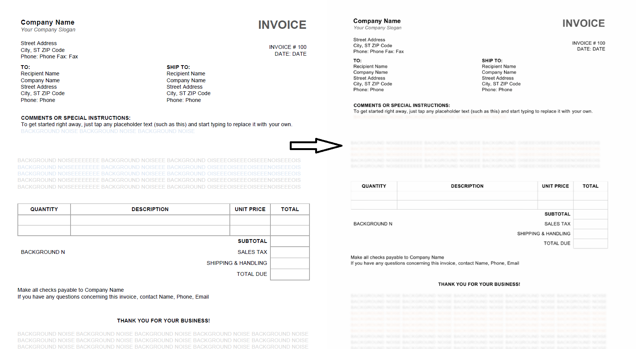Click the large INVOICE title in right document
The width and height of the screenshot is (644, 349).
point(583,23)
